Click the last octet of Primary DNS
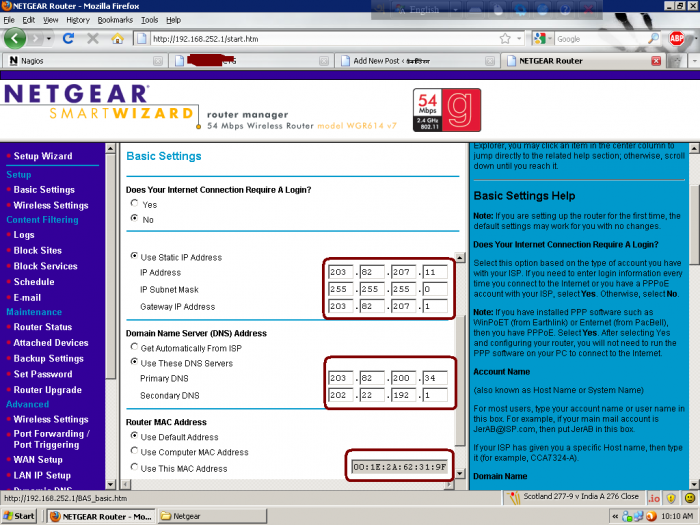The image size is (700, 525). pyautogui.click(x=435, y=378)
